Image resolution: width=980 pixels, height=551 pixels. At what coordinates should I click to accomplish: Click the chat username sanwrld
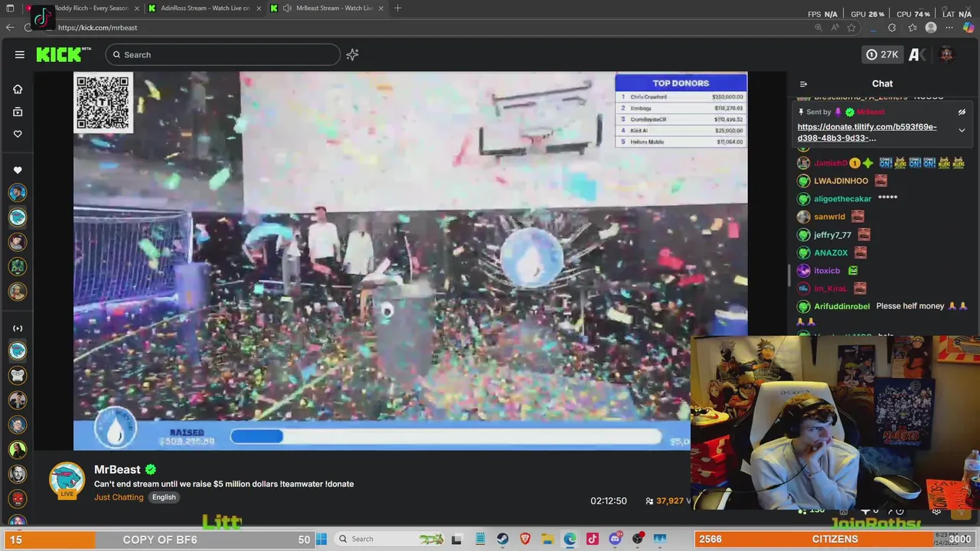(829, 217)
